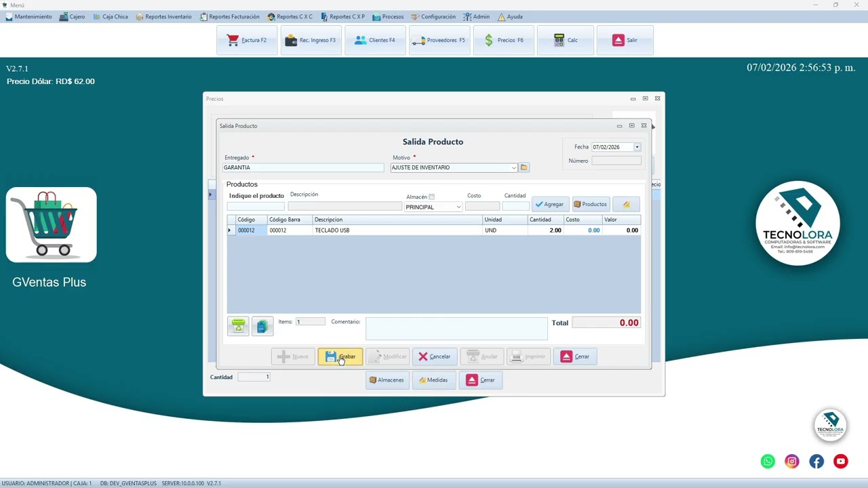Open Medidas in the Precios window
Screen dimensions: 868x488
click(x=433, y=380)
